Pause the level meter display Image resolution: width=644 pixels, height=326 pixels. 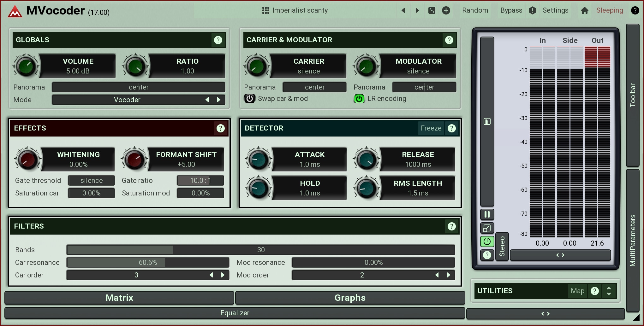point(487,215)
